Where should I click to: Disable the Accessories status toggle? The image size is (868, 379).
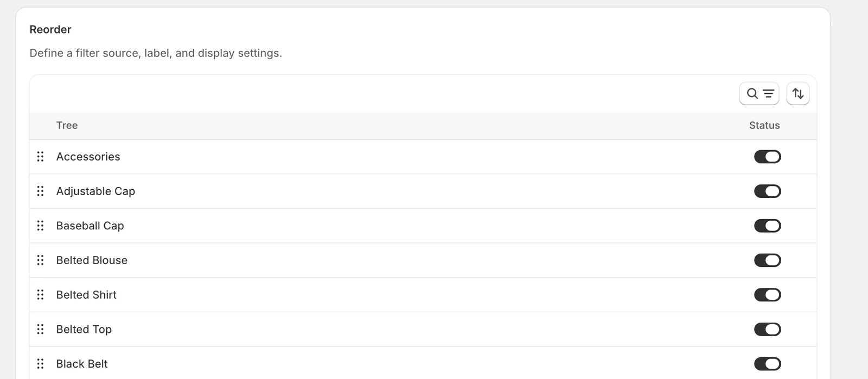[767, 157]
